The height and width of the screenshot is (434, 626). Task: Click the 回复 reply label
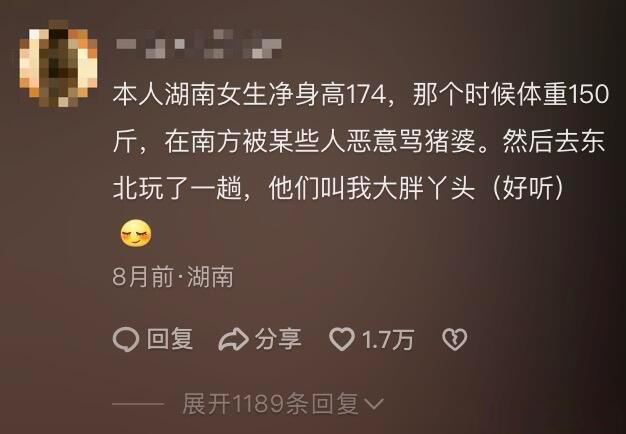tap(170, 339)
